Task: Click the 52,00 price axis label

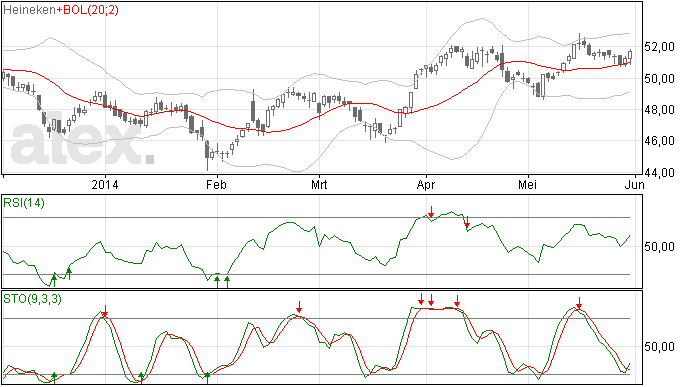Action: point(659,47)
